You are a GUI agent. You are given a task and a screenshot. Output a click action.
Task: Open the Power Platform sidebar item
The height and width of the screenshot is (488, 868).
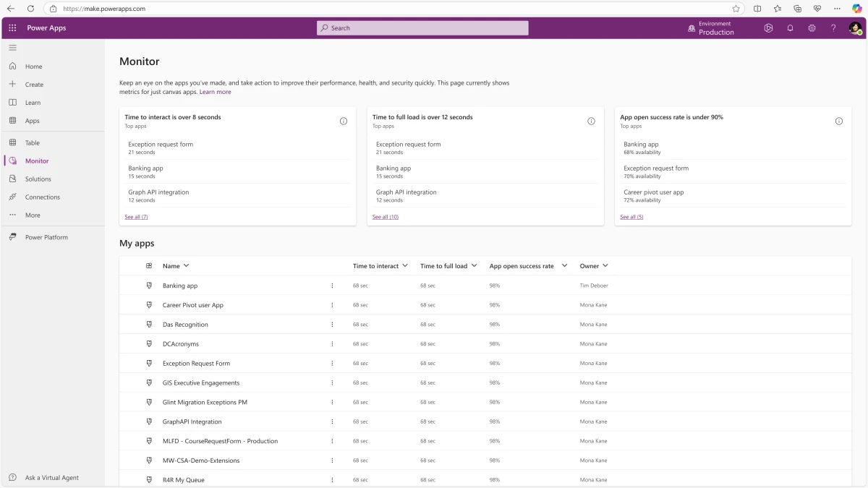tap(46, 236)
